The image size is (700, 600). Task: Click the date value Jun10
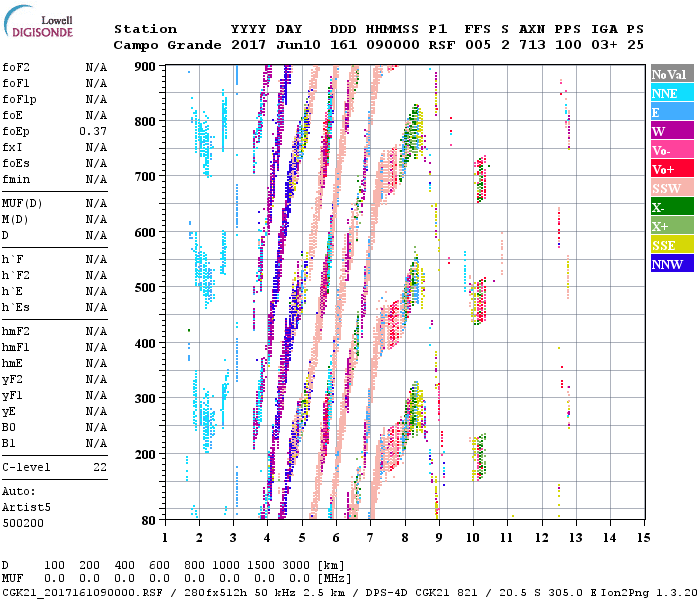point(298,45)
